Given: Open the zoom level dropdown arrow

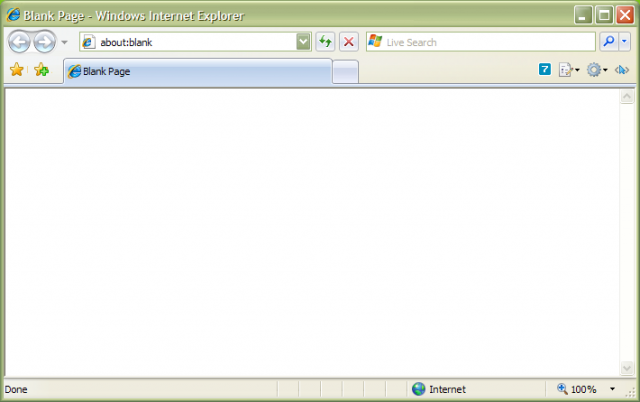Looking at the screenshot, I should (x=612, y=389).
